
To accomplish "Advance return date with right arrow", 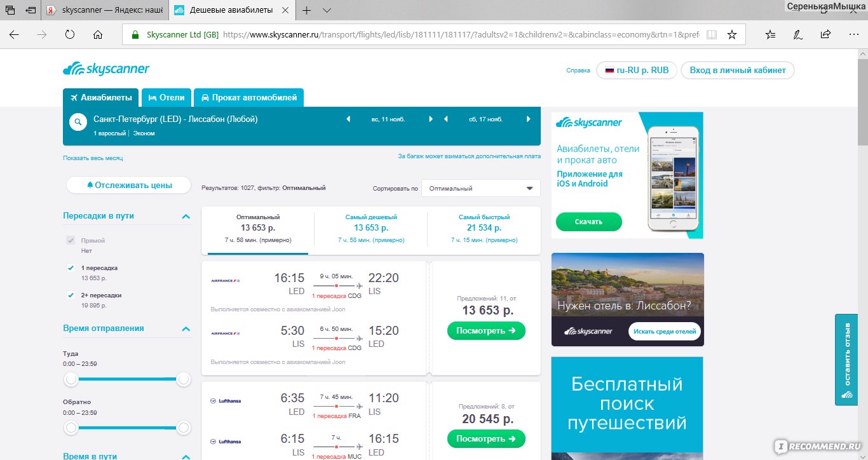I will pyautogui.click(x=529, y=119).
